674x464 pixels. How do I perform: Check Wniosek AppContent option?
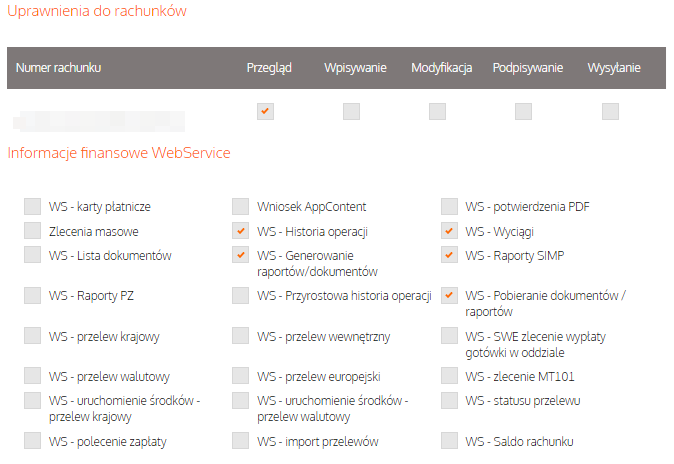coord(240,206)
